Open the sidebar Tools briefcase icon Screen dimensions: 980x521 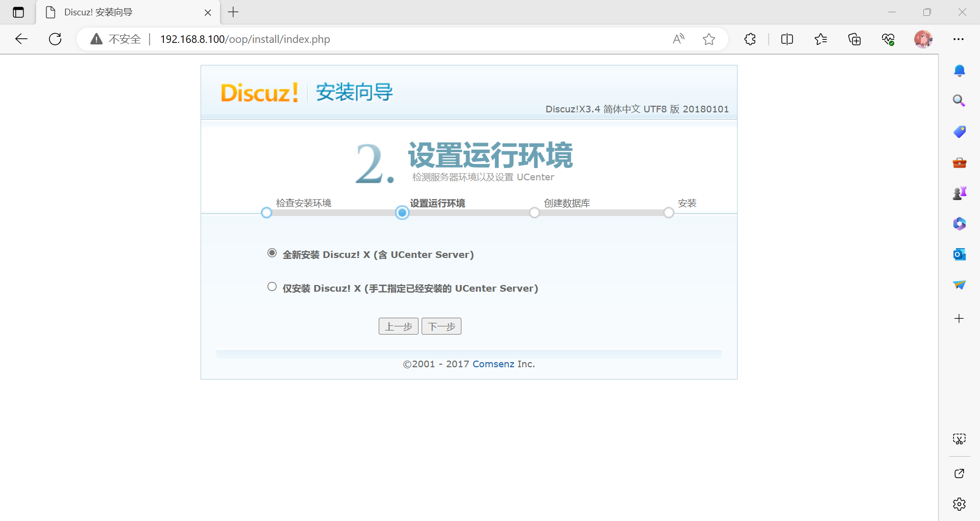(x=960, y=162)
